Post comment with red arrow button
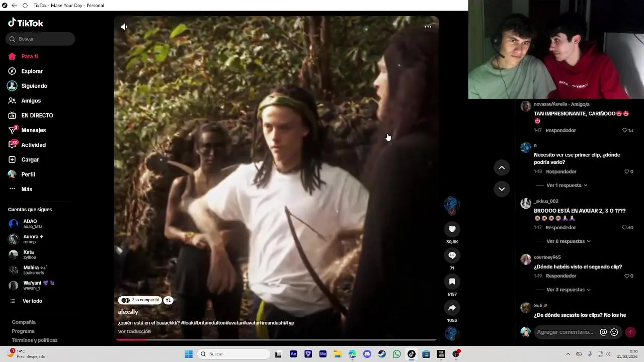This screenshot has width=644, height=362. tap(630, 332)
